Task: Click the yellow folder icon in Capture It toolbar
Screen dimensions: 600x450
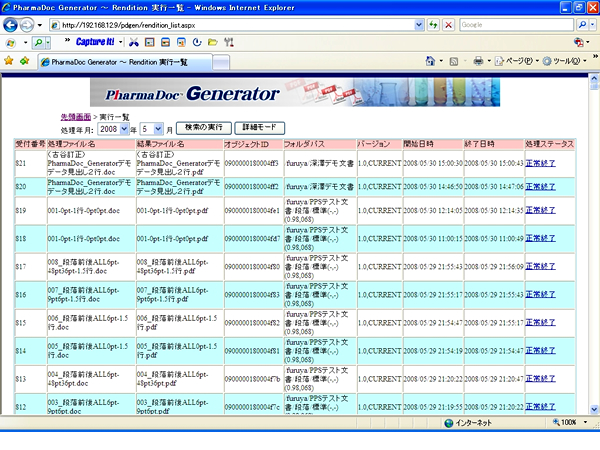Action: 213,42
